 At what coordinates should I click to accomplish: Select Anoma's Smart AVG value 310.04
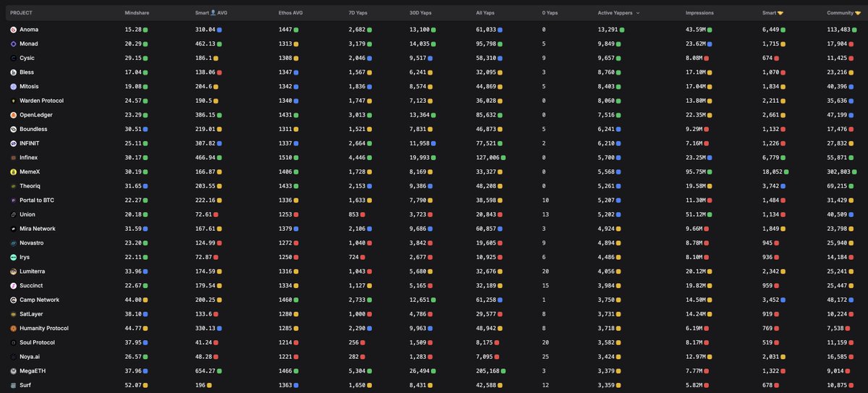[205, 30]
